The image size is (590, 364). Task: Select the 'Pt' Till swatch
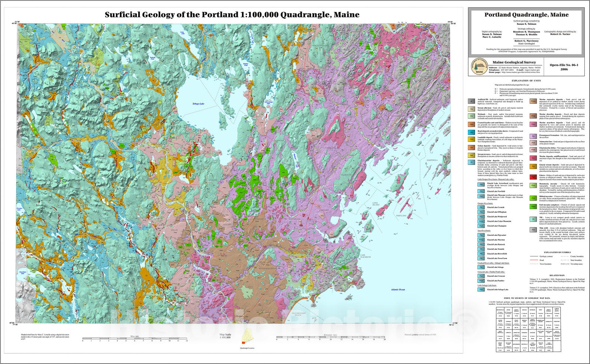click(533, 219)
